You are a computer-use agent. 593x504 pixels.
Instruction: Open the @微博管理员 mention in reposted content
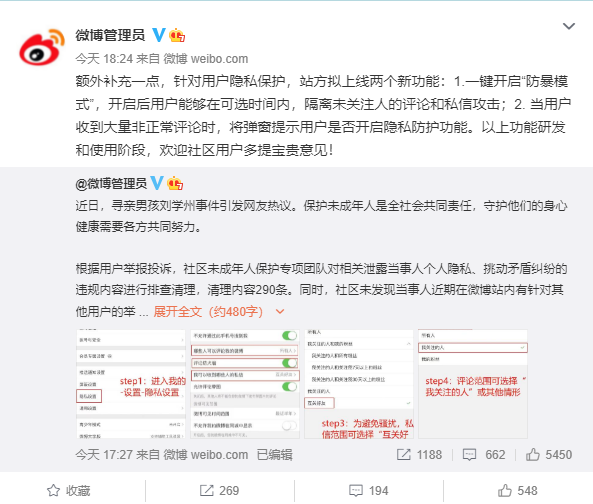[111, 183]
